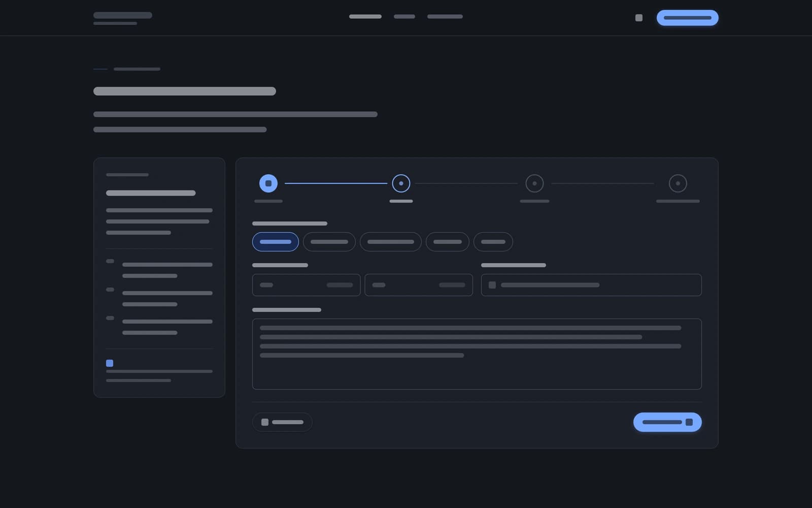Select the third step circle in the stepper
Viewport: 812px width, 508px height.
[534, 183]
